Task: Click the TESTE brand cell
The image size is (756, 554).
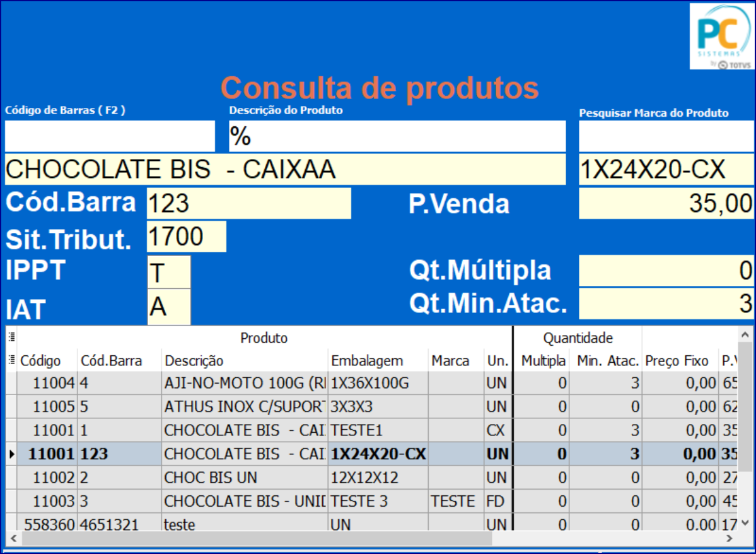Action: pyautogui.click(x=456, y=502)
